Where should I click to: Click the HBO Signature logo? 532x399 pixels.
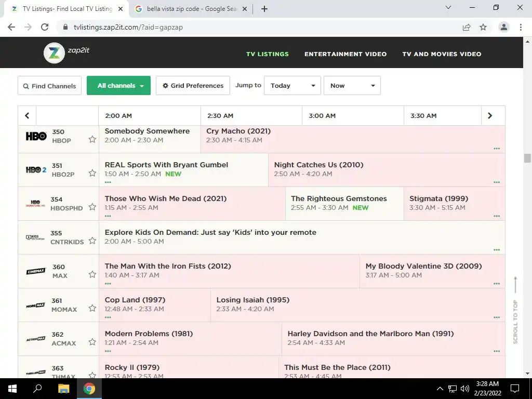pos(36,204)
